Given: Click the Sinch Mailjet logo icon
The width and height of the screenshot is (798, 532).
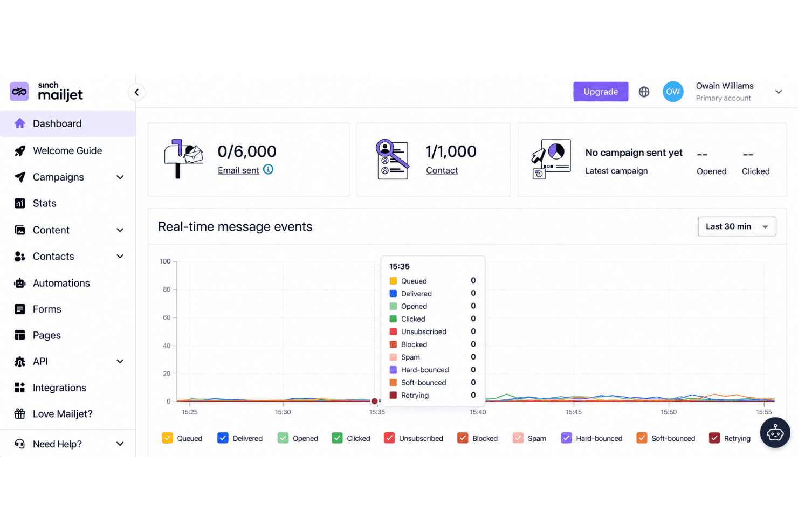Looking at the screenshot, I should (x=19, y=92).
